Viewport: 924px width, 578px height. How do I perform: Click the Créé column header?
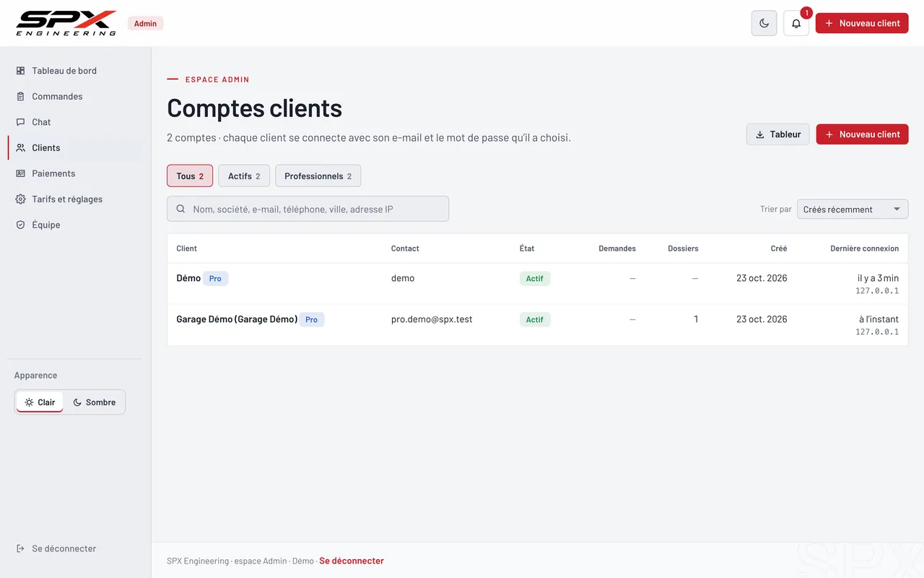[779, 249]
